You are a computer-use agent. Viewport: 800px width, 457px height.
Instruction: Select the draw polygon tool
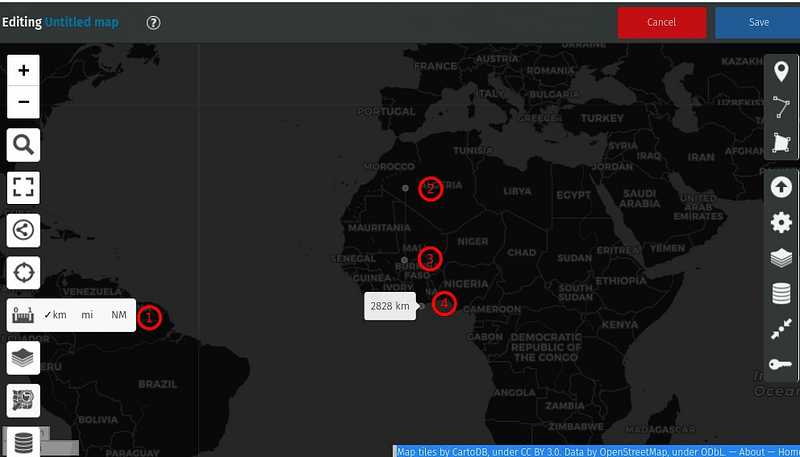tap(781, 142)
